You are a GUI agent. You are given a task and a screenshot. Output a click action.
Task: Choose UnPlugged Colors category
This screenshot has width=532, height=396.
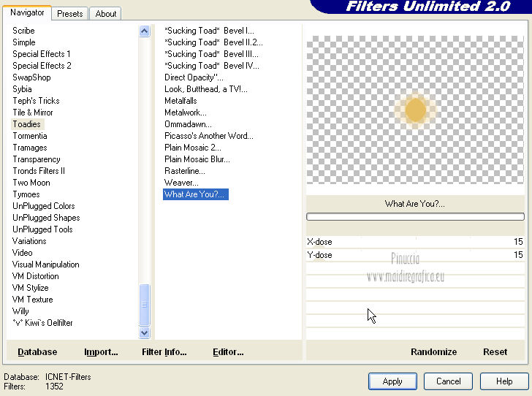pyautogui.click(x=43, y=206)
